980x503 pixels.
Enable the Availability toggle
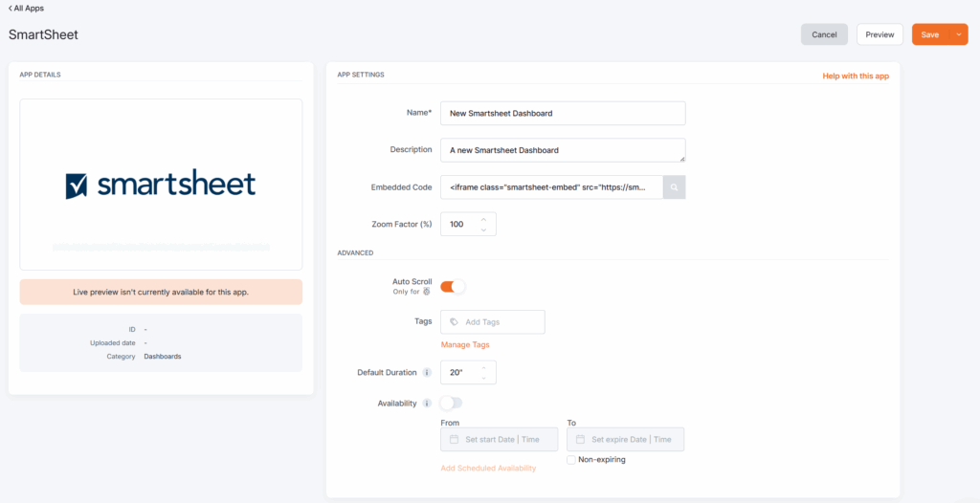point(452,403)
